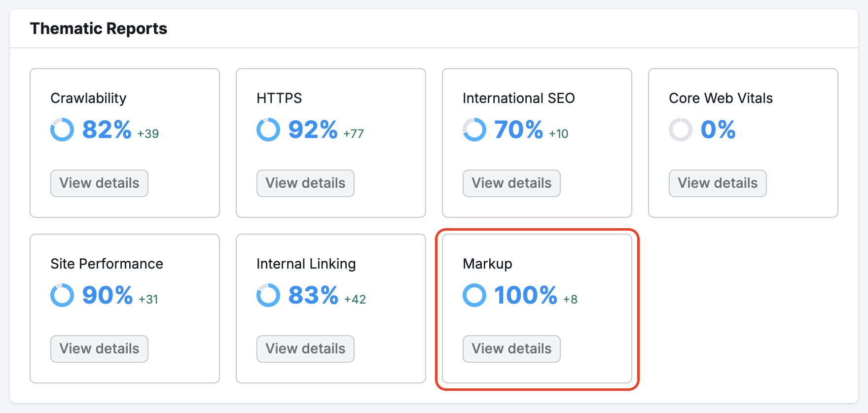This screenshot has width=868, height=413.
Task: Click the Crawlability progress ring icon
Action: pyautogui.click(x=62, y=130)
